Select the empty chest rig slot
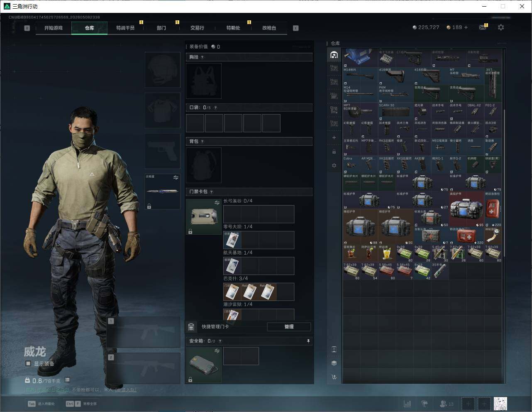 204,81
